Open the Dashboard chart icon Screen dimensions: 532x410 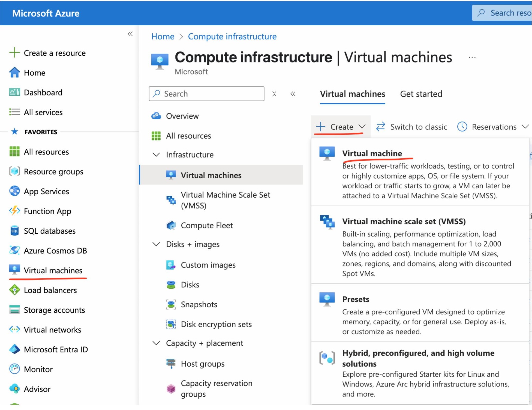tap(14, 92)
